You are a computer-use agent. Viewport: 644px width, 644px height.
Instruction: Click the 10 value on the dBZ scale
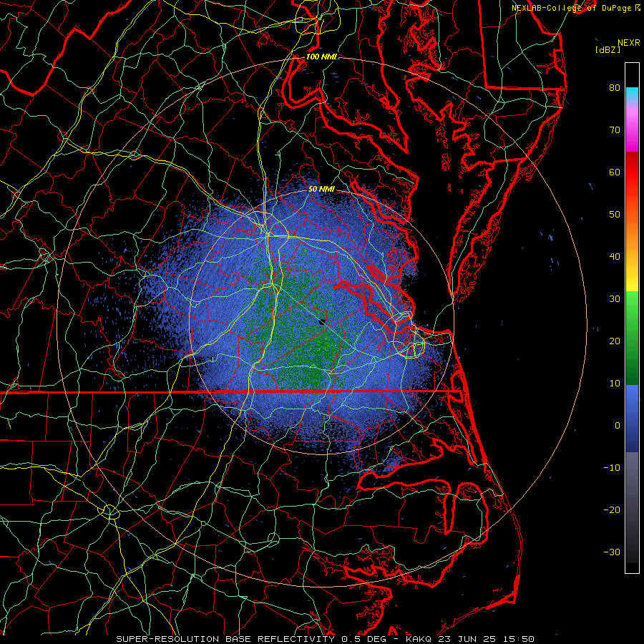[x=615, y=384]
